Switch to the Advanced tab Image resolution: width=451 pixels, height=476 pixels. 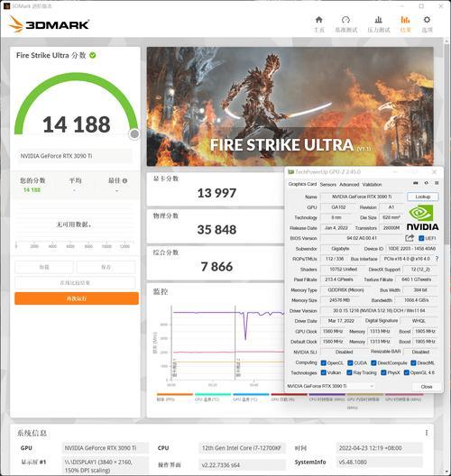[349, 185]
